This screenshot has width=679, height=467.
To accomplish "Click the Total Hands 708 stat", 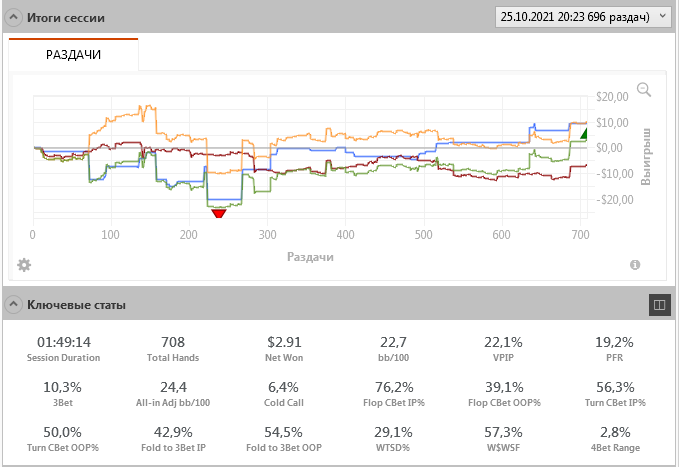I will (x=175, y=349).
